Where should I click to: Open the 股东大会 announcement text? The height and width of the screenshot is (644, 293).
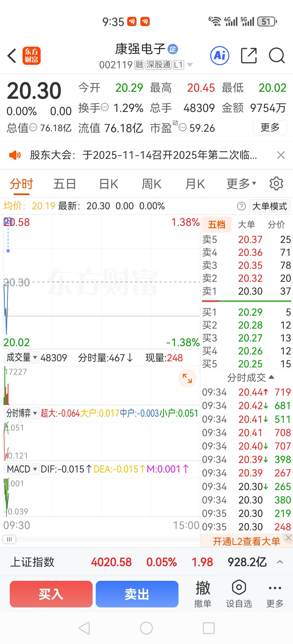pos(143,155)
